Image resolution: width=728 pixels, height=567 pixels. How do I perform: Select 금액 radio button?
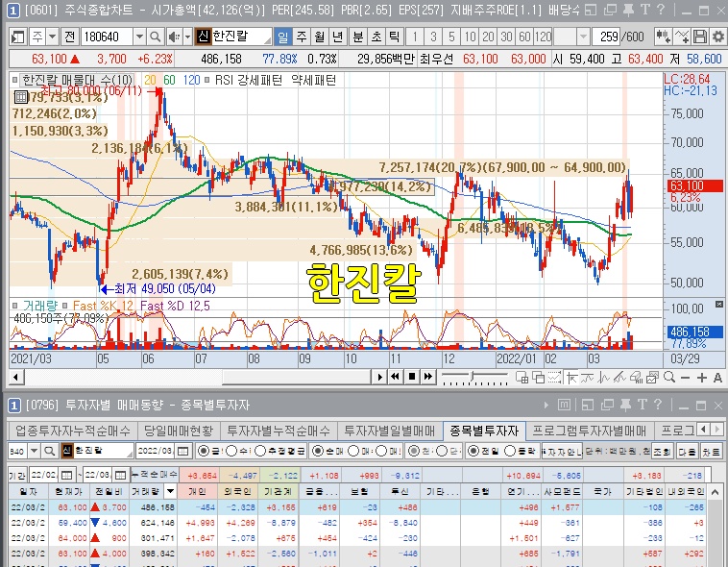click(203, 451)
